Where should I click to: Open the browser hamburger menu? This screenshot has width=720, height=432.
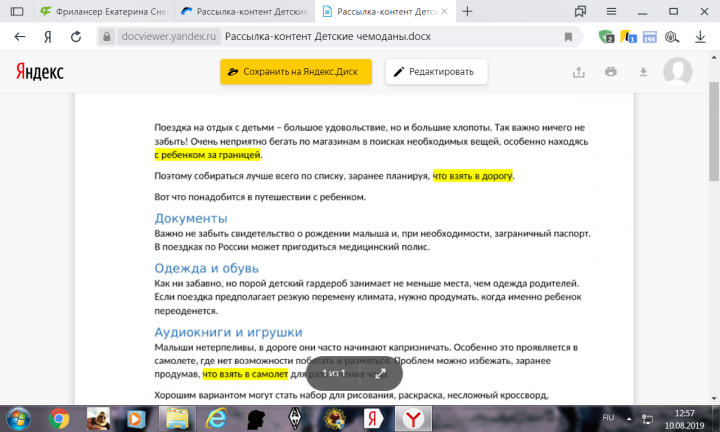tap(611, 11)
